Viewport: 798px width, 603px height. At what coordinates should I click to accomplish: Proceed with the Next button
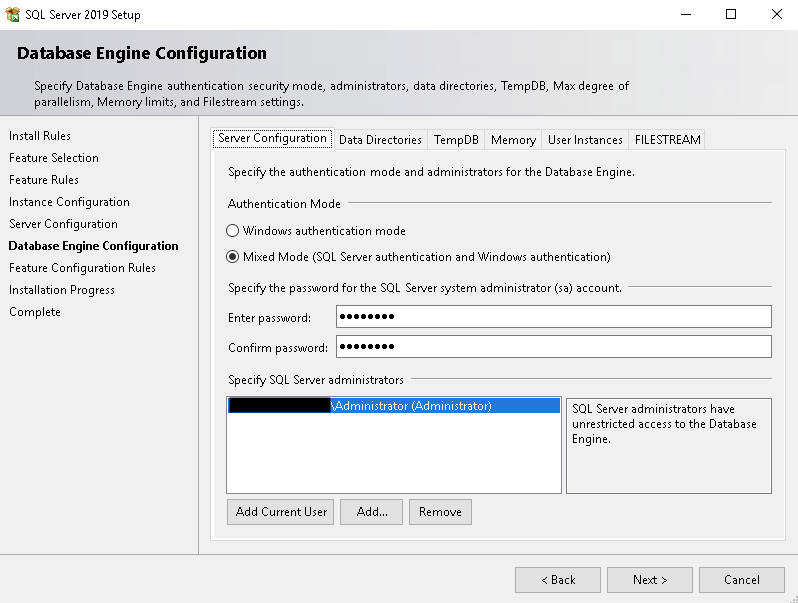[x=650, y=580]
